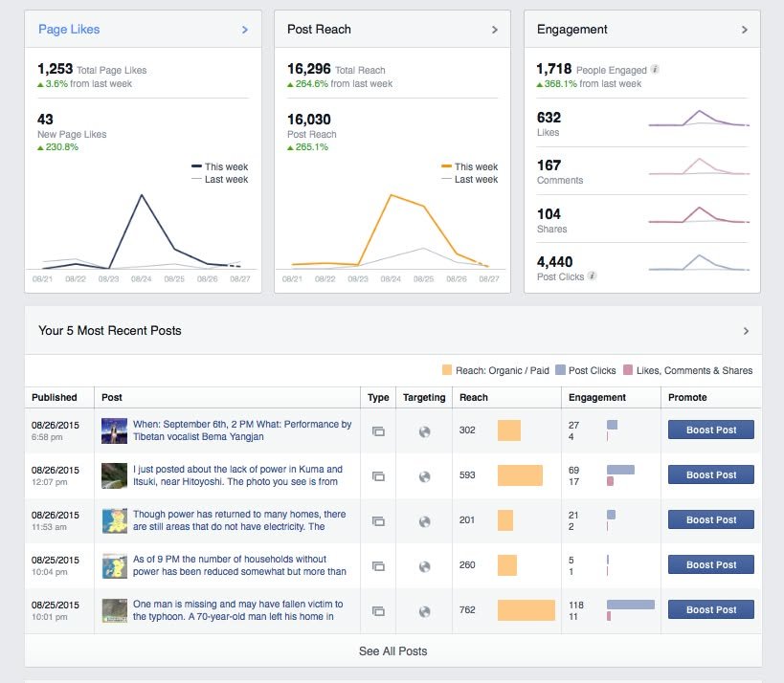This screenshot has width=784, height=683.
Task: Open the Page Likes title link
Action: [x=69, y=30]
